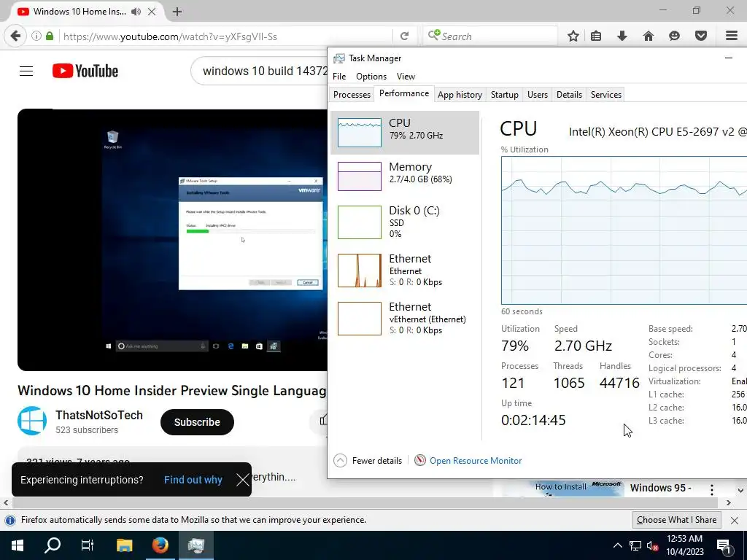Select the first Ethernet performance entry

404,270
